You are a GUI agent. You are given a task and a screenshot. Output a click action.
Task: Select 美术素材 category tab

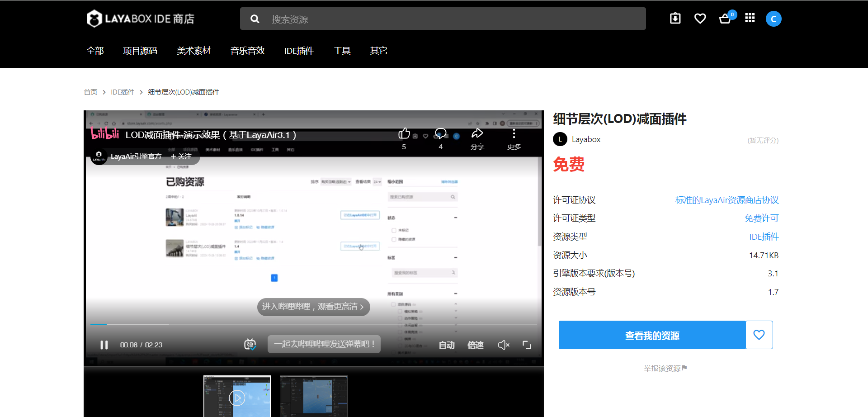(x=194, y=51)
